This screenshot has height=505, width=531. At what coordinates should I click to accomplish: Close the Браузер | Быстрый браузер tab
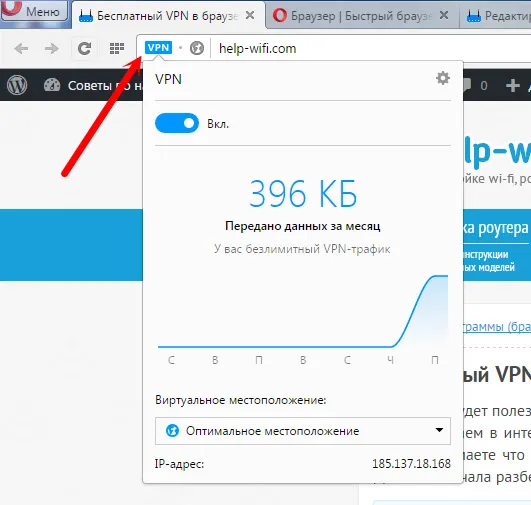tap(444, 15)
